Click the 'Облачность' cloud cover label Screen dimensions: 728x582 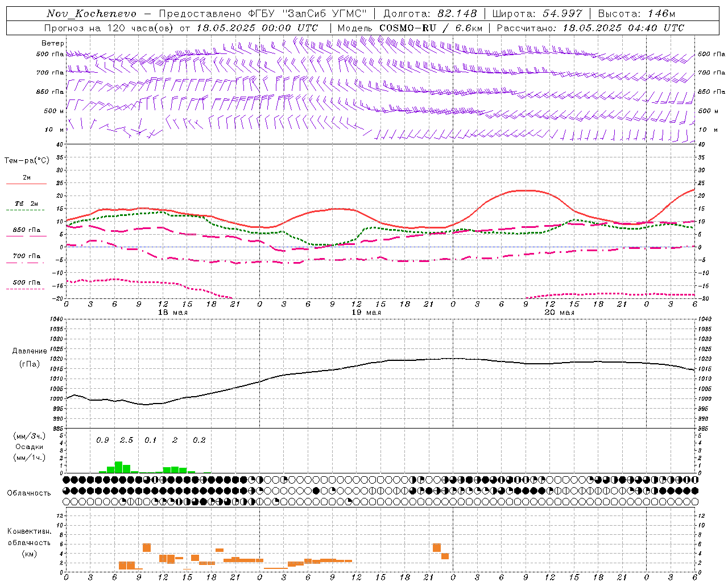[x=29, y=493]
